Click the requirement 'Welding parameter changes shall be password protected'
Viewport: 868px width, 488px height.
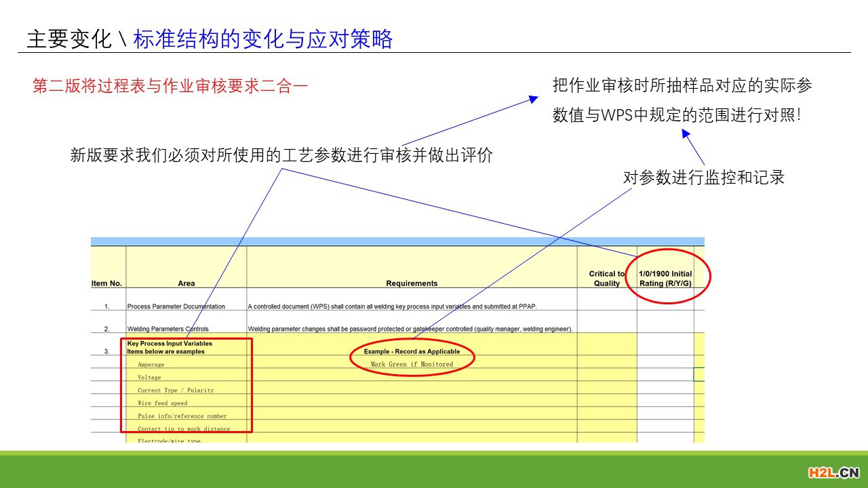point(410,329)
